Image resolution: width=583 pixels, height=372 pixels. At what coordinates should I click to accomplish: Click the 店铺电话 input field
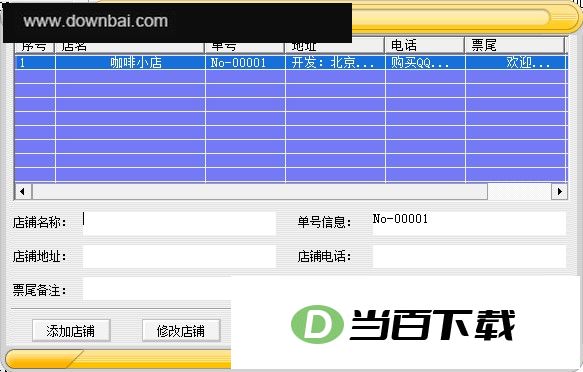(469, 256)
